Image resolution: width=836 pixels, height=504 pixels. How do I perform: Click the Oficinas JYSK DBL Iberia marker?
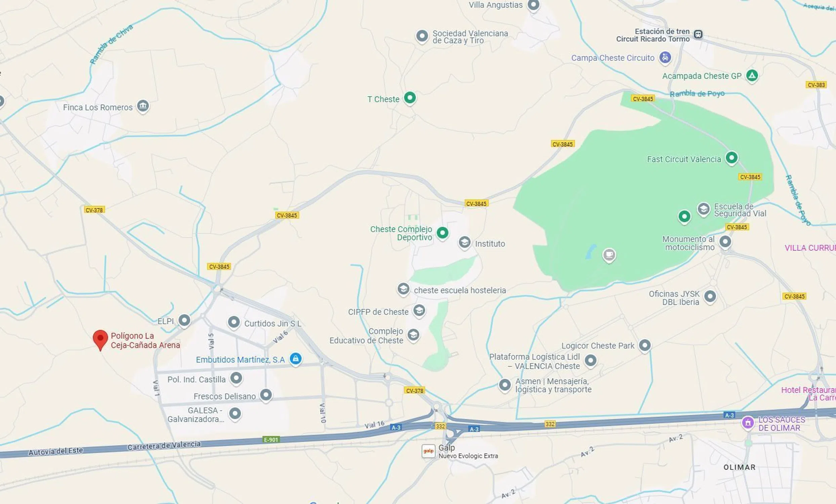(710, 297)
